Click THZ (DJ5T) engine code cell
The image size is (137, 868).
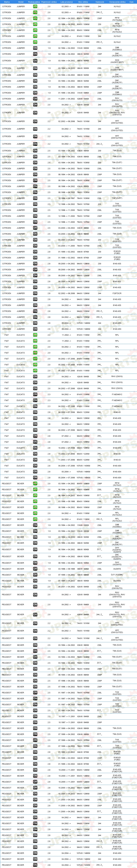pos(117,198)
